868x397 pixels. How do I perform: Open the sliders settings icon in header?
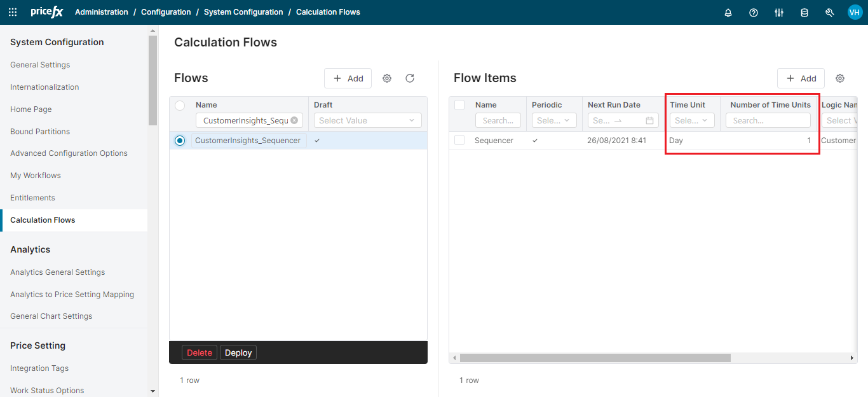[779, 13]
